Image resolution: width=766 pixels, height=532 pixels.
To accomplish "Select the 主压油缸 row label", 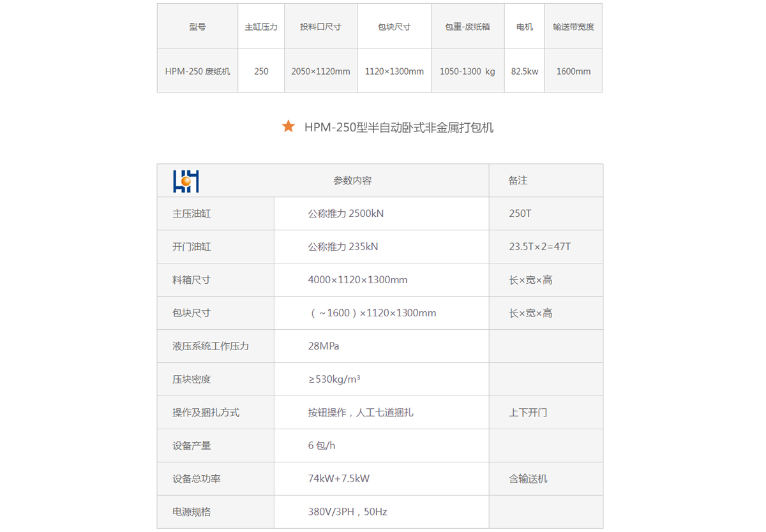I will 191,214.
